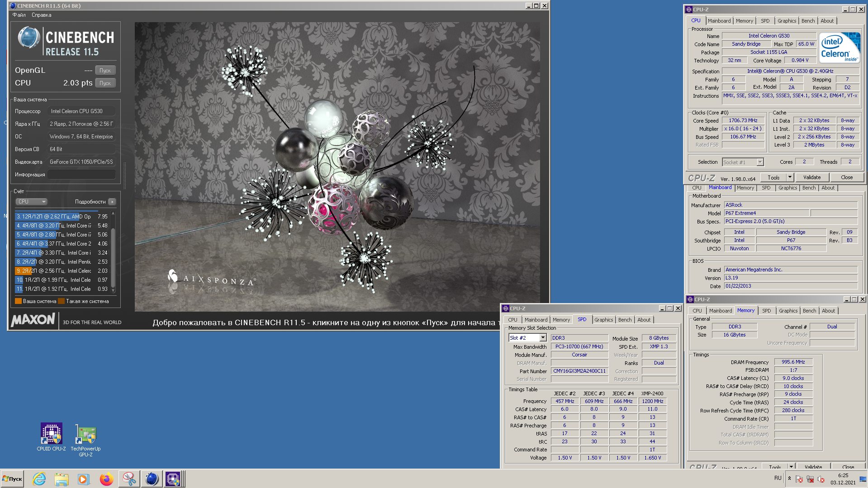Click Tools button in the CPU-Z Processor window
Viewport: 868px width, 488px height.
774,177
